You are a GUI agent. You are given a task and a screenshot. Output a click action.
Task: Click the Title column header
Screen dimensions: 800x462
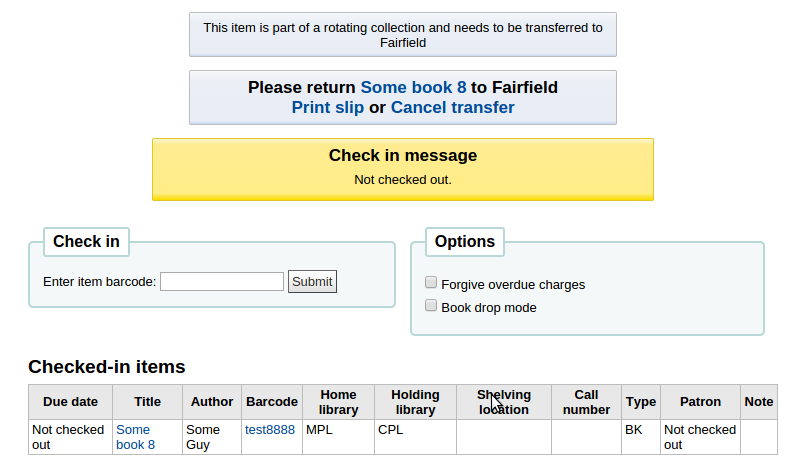tap(147, 402)
